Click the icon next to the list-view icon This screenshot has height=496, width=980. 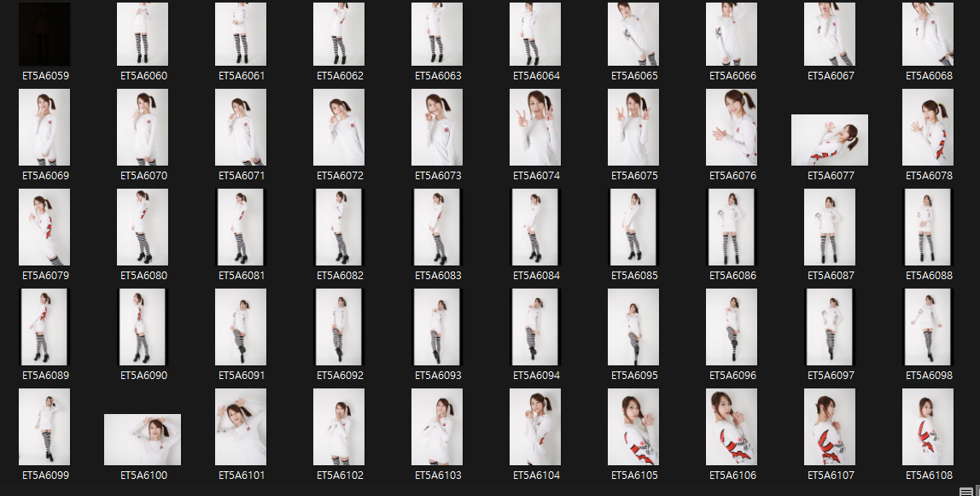(x=977, y=490)
